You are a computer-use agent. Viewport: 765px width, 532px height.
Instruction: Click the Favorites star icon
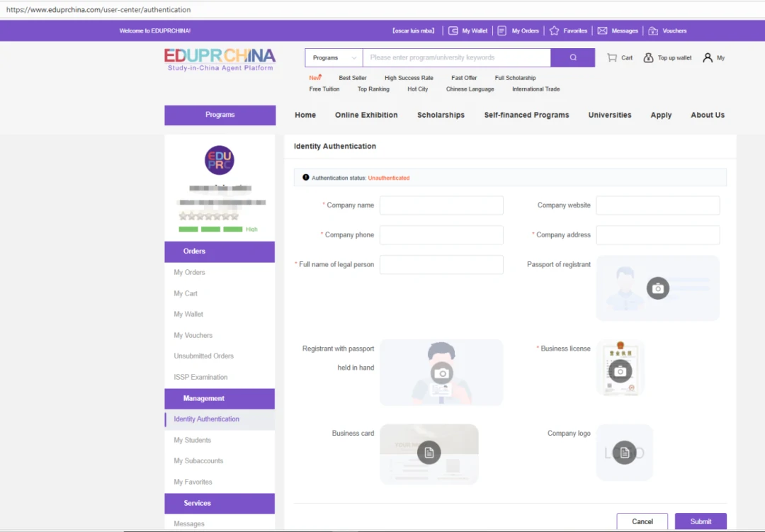pos(555,31)
